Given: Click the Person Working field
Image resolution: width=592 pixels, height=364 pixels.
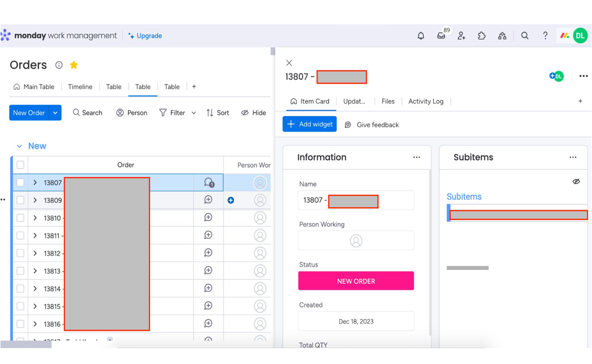Looking at the screenshot, I should click(x=356, y=241).
